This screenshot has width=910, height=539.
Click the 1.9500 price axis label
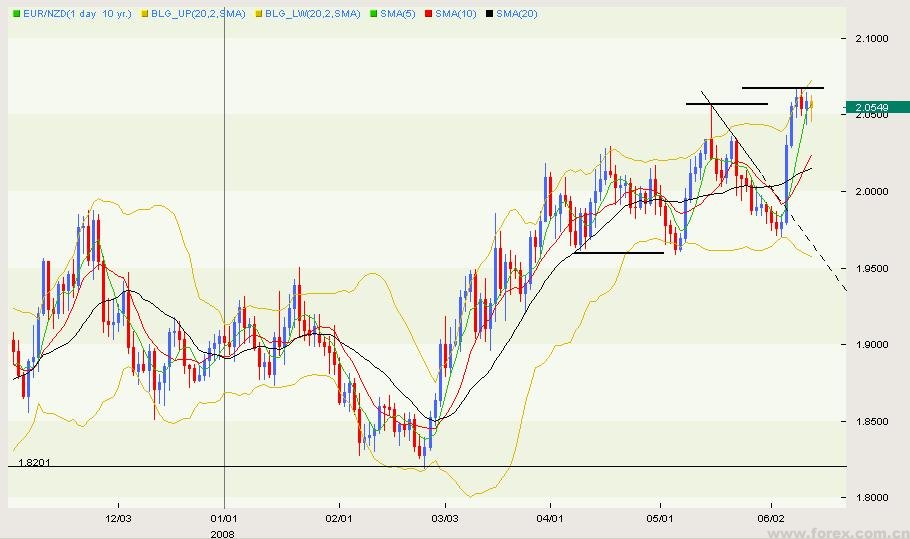870,268
